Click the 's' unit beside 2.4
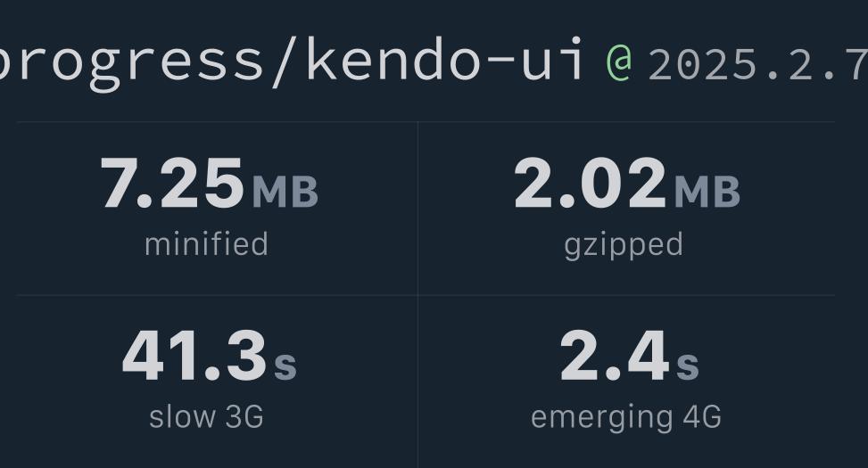868x468 pixels. click(x=688, y=366)
